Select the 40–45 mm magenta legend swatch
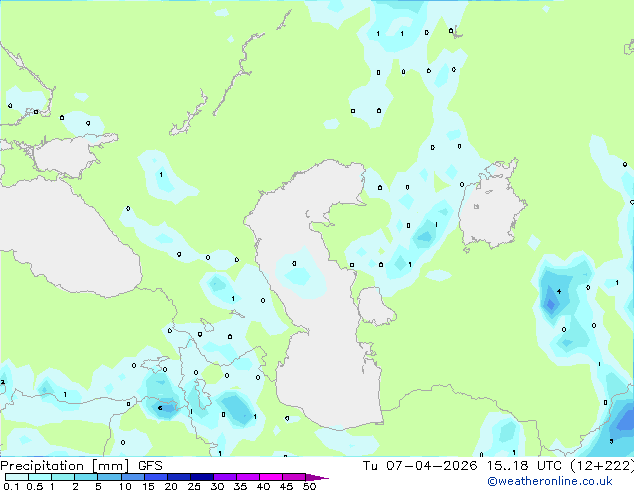 (x=271, y=477)
